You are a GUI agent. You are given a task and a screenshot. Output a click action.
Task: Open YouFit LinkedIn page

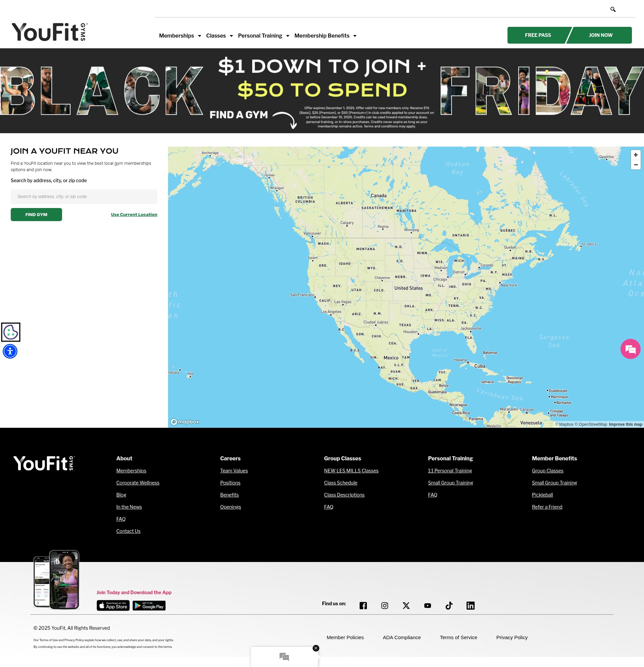coord(470,605)
